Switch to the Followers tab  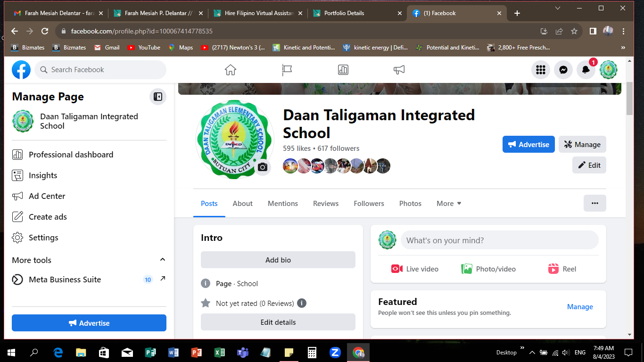pyautogui.click(x=369, y=204)
